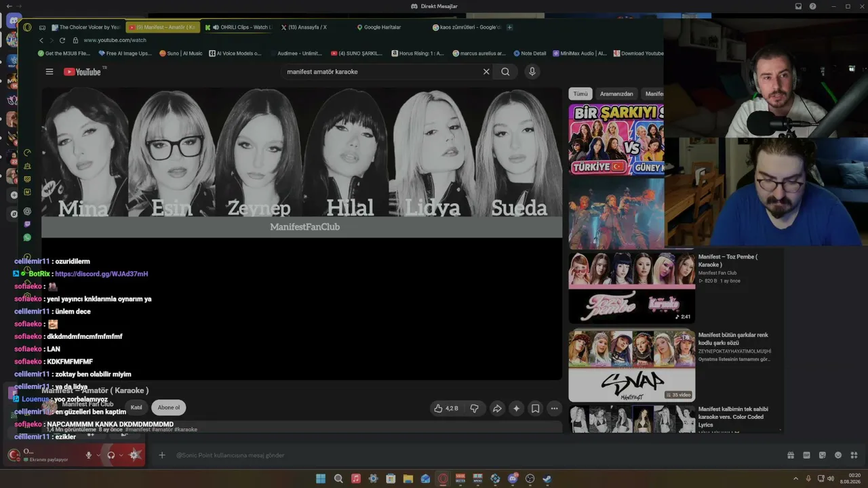This screenshot has width=868, height=488.
Task: Open AI Voice Models bookmark
Action: 235,54
